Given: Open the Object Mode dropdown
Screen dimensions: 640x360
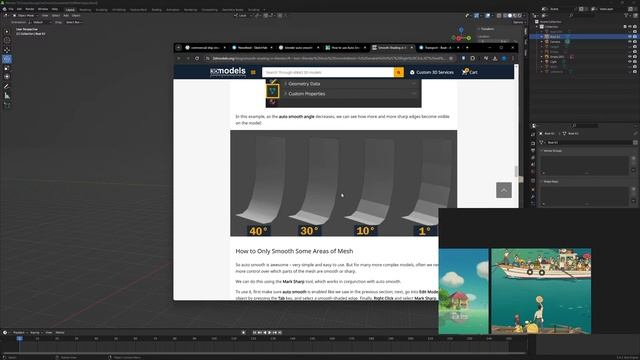Looking at the screenshot, I should [25, 16].
